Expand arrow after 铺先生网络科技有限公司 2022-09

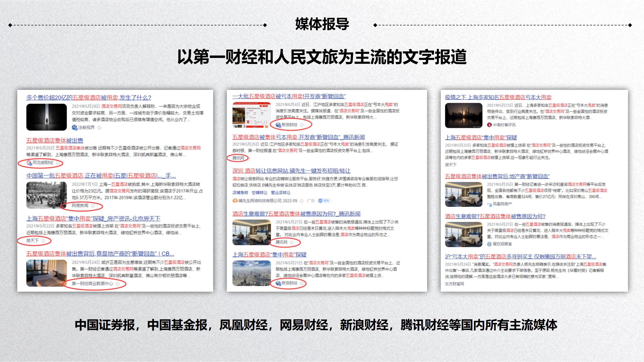[x=302, y=201]
